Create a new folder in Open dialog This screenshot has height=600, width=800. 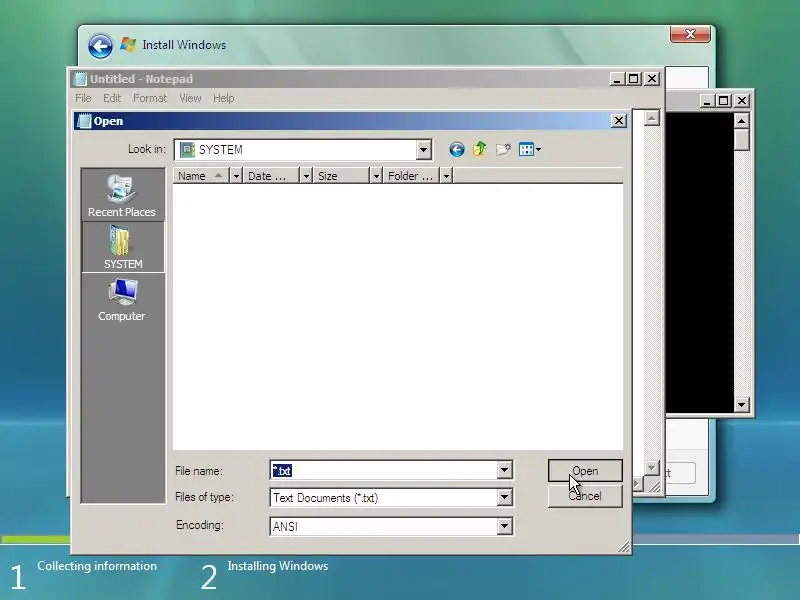(503, 149)
